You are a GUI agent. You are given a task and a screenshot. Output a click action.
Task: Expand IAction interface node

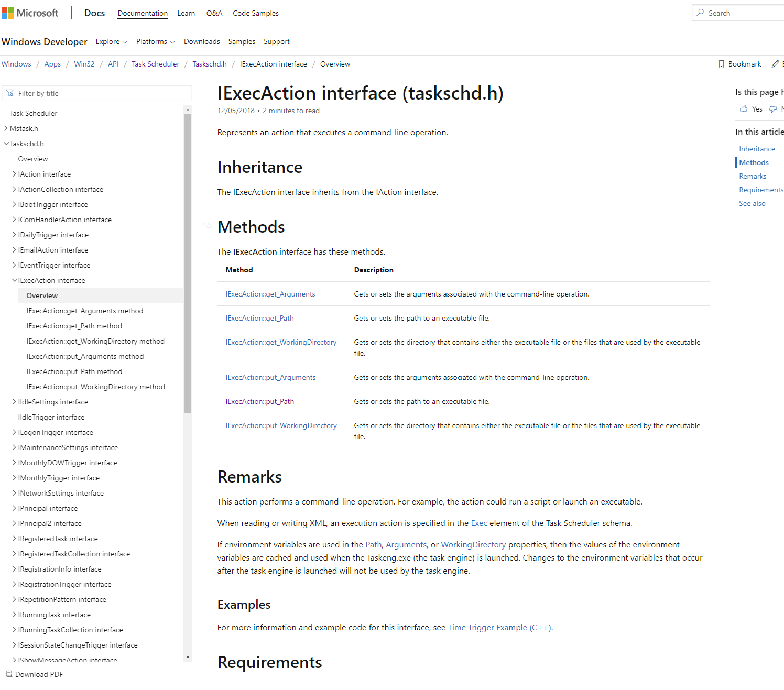14,174
